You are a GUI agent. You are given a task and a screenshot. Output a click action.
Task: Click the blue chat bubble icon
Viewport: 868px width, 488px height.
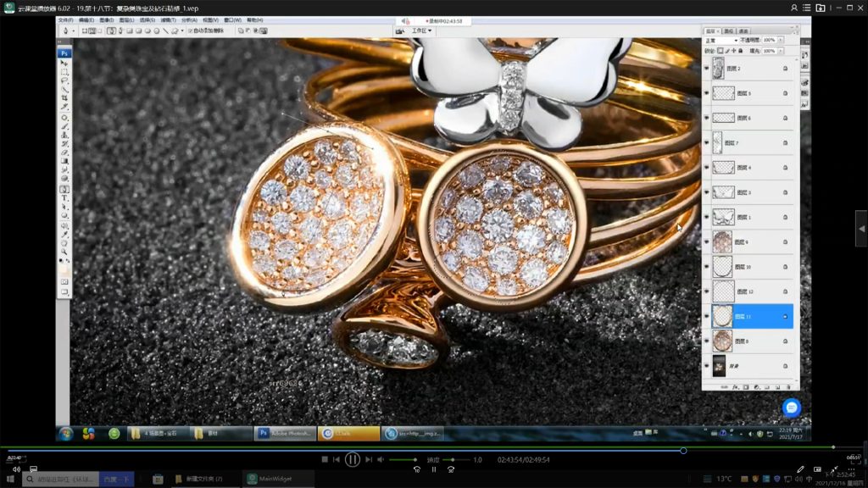[791, 408]
